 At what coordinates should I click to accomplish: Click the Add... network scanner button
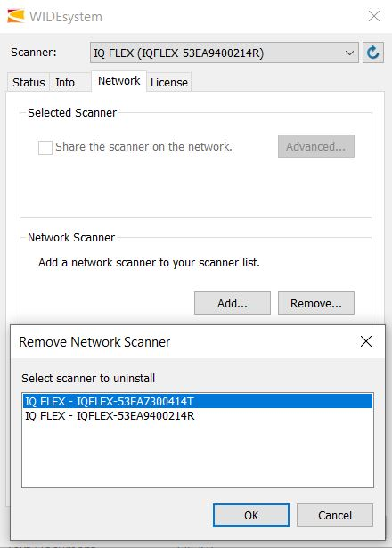click(233, 303)
